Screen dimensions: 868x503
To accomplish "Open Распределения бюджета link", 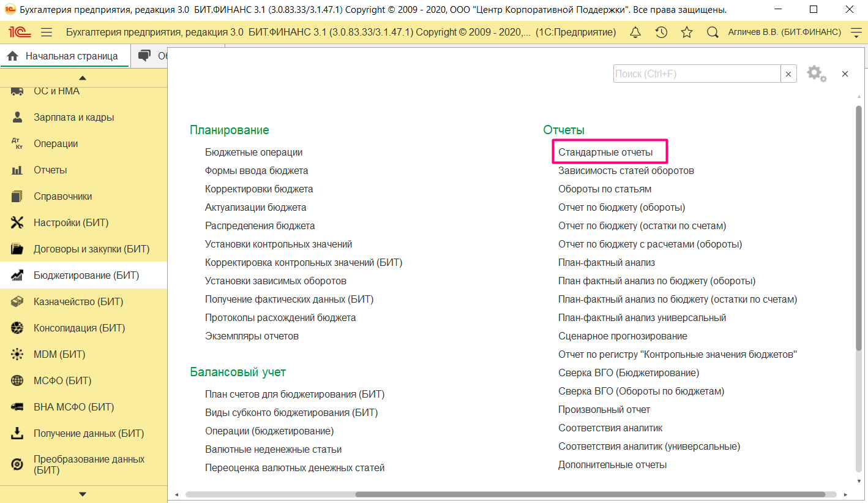I will (x=260, y=225).
